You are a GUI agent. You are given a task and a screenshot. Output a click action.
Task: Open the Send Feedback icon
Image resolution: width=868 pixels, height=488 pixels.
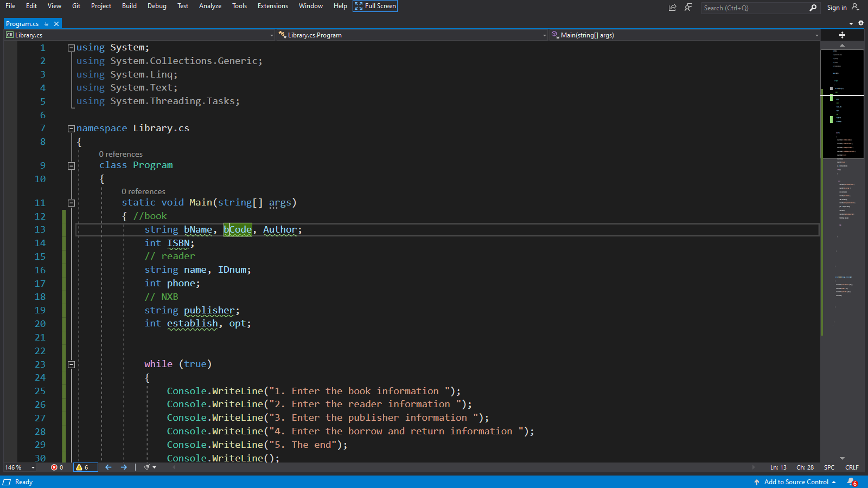click(688, 8)
